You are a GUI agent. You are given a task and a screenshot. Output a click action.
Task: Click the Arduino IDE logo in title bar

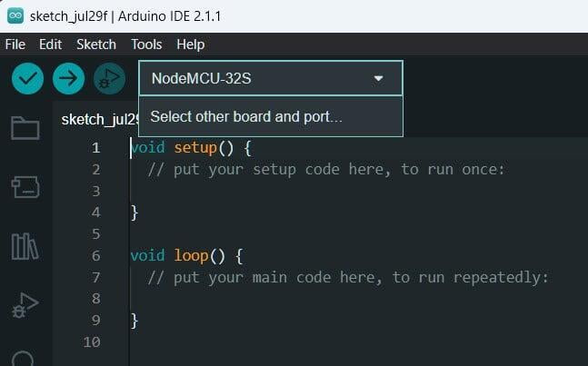coord(15,16)
